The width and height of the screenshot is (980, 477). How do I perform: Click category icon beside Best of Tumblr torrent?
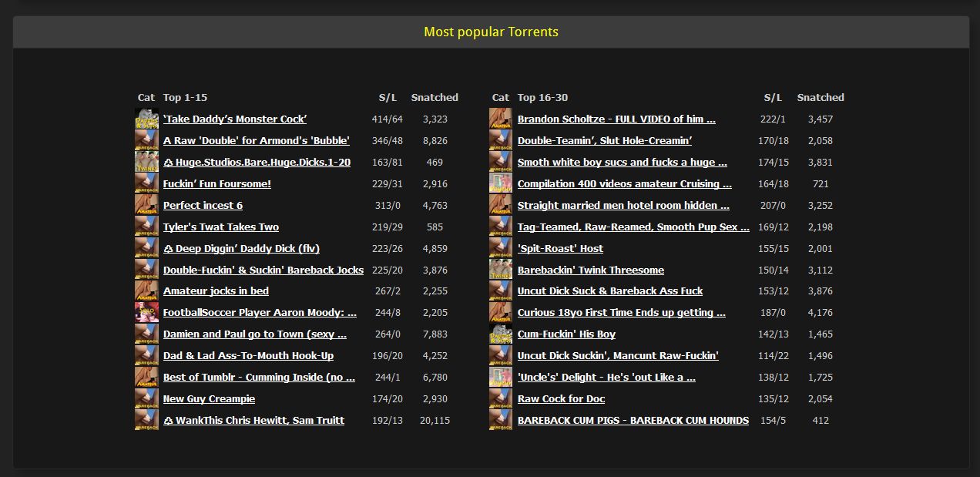pos(146,378)
